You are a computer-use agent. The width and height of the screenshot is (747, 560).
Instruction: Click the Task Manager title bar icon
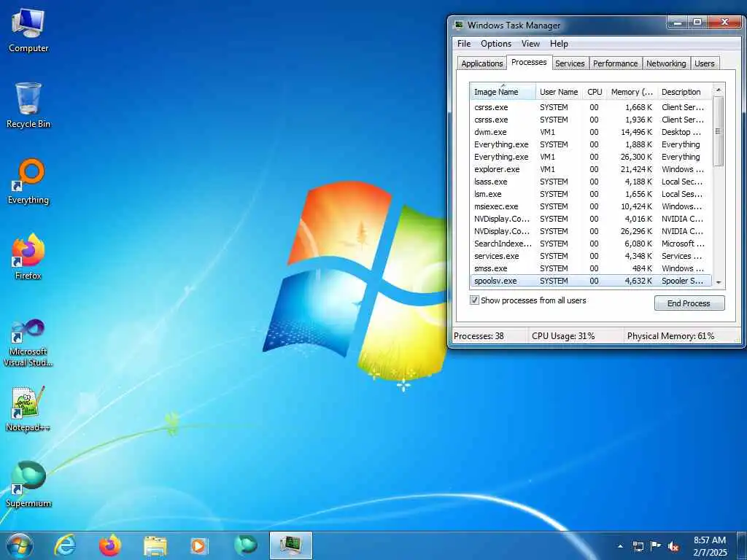click(x=458, y=25)
